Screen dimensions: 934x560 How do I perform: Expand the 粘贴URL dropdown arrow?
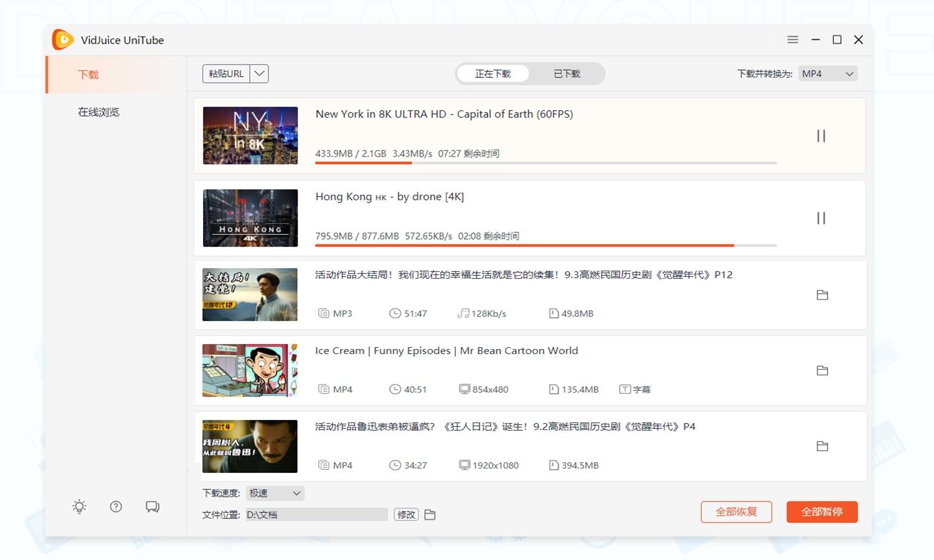[x=260, y=73]
